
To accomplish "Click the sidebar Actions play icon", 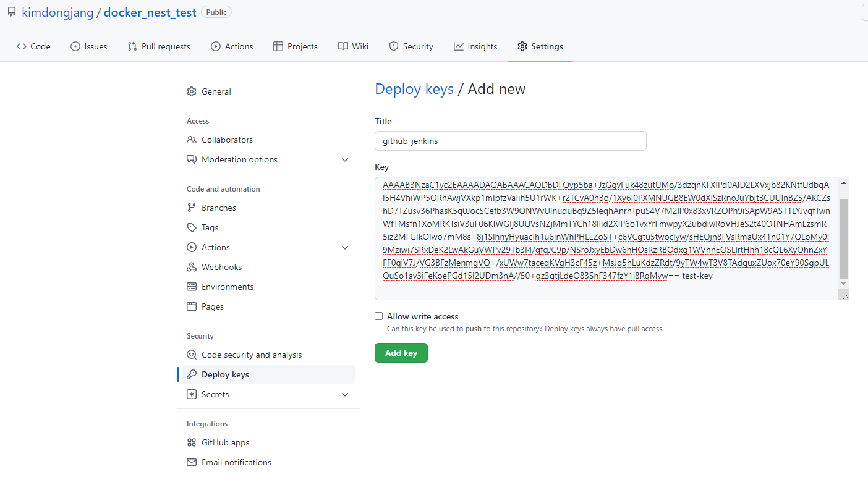I will [192, 247].
